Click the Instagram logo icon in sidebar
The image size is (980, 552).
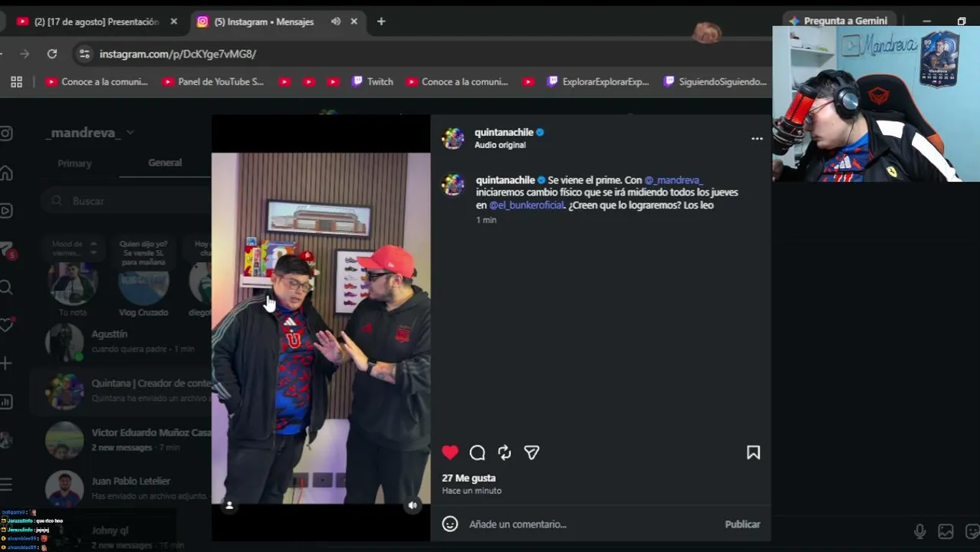pos(6,133)
